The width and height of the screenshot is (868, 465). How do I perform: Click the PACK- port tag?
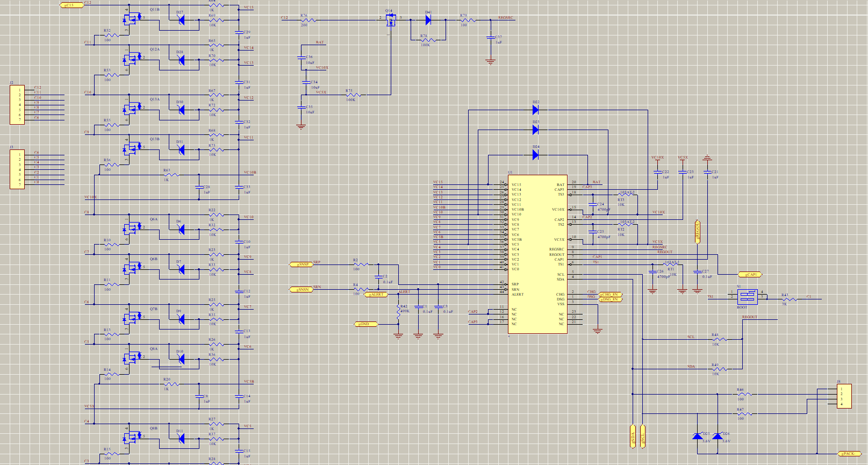point(850,454)
